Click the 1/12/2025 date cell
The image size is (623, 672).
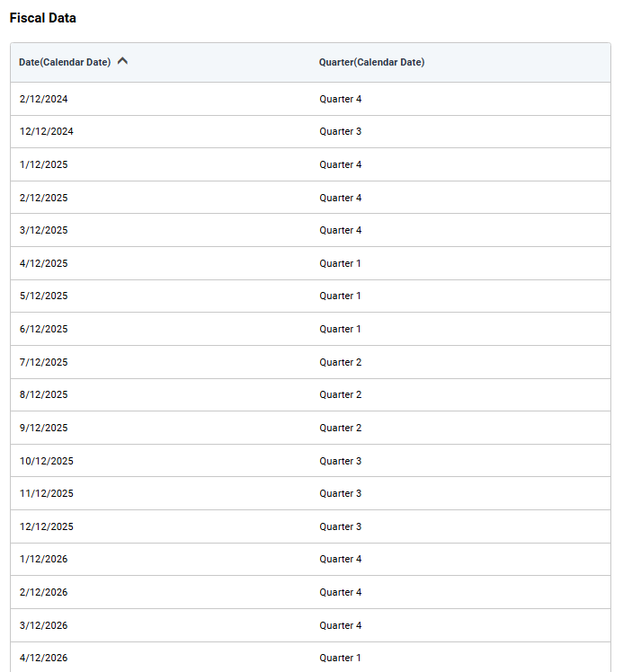pos(43,165)
